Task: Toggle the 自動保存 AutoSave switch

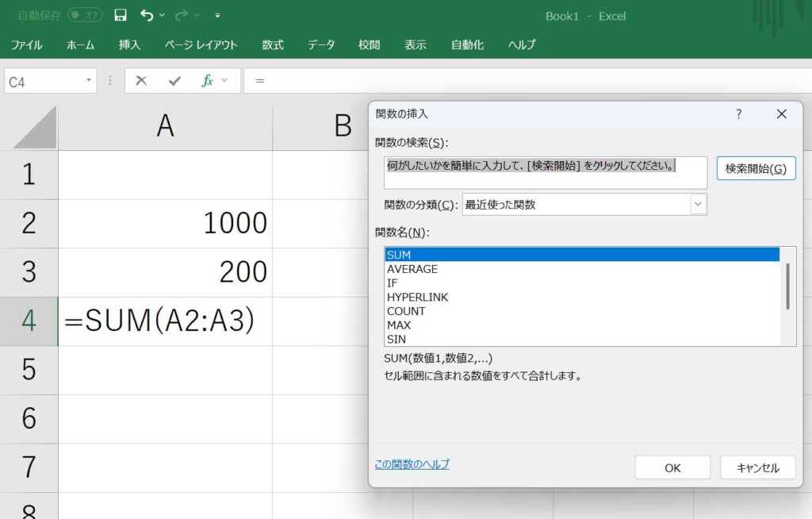Action: [84, 15]
